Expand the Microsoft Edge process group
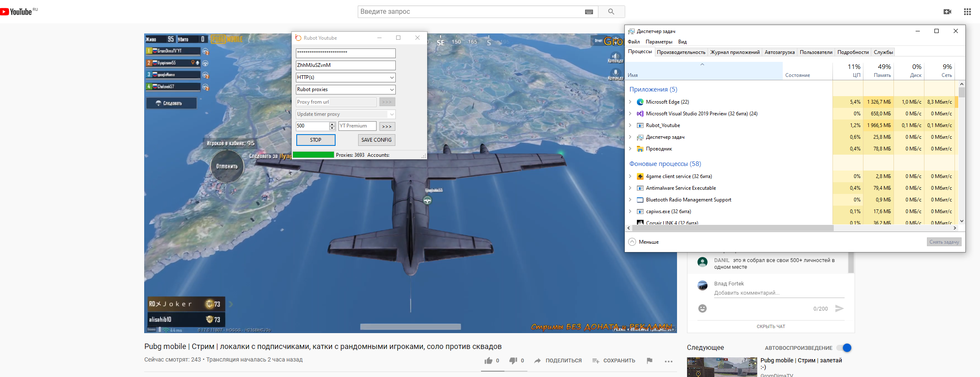980x377 pixels. 630,102
